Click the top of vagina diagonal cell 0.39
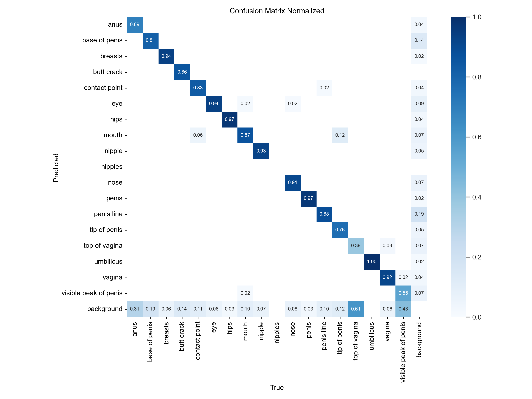The width and height of the screenshot is (532, 399). (356, 239)
